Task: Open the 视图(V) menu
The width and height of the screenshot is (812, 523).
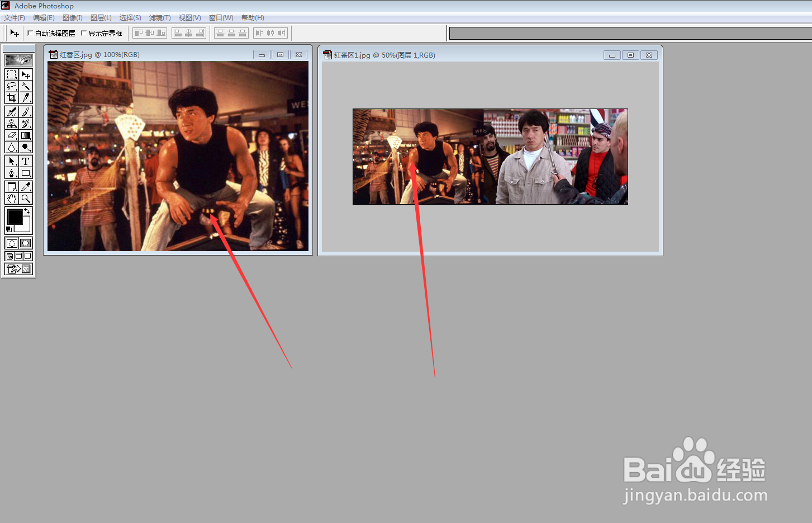Action: pyautogui.click(x=190, y=18)
